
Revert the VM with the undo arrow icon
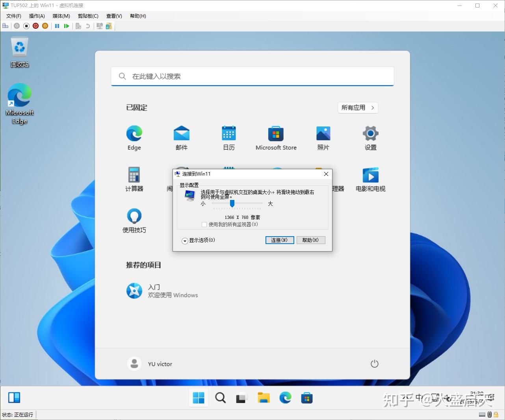[x=88, y=26]
